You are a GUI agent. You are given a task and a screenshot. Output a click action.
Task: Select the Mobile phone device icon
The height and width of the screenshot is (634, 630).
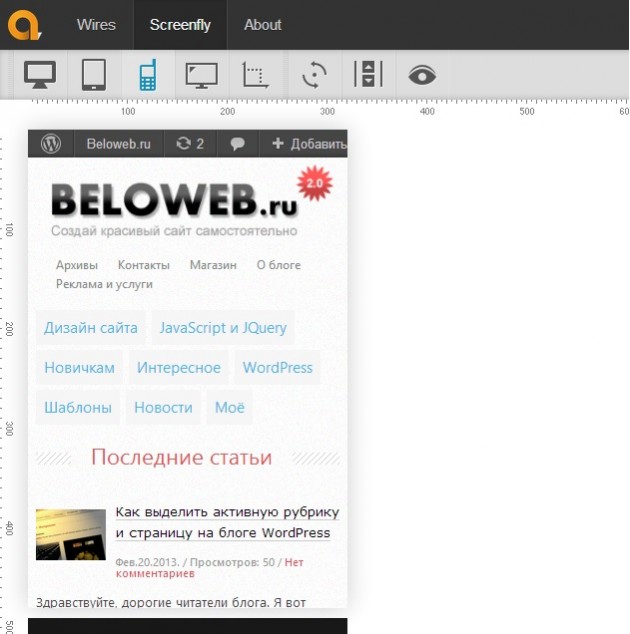[148, 75]
